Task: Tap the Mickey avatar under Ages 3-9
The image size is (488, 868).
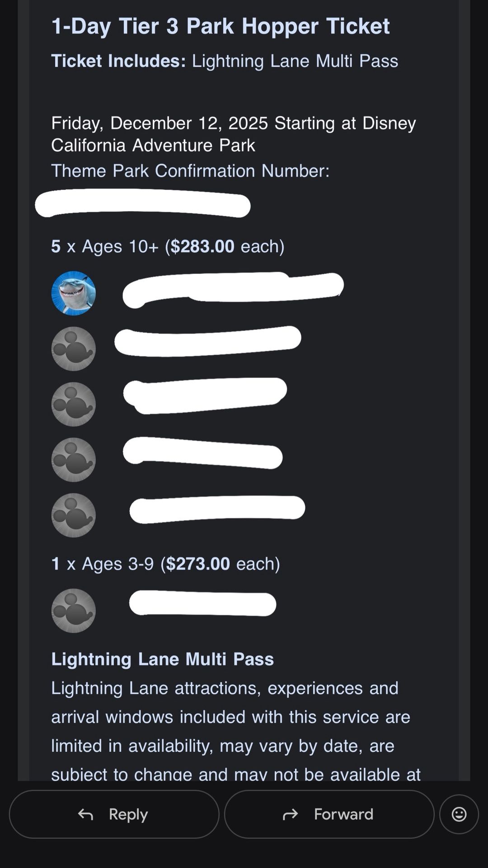Action: tap(73, 611)
